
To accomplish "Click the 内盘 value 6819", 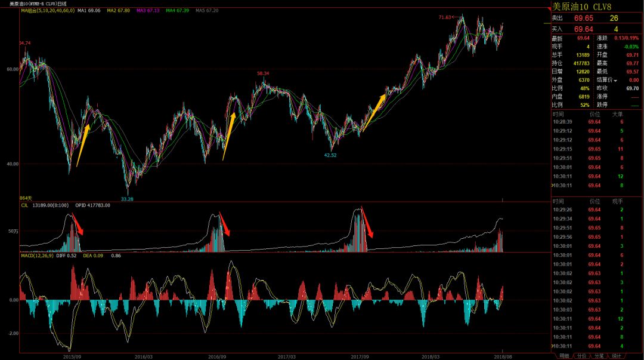I will [x=584, y=97].
